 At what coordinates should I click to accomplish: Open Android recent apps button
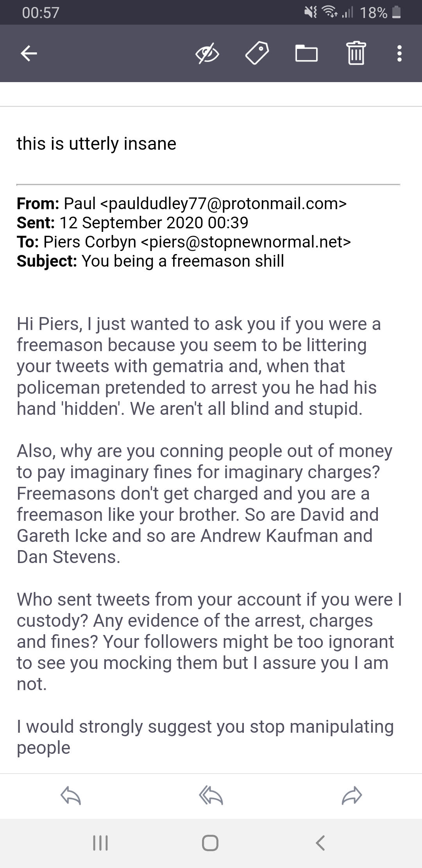pyautogui.click(x=100, y=843)
